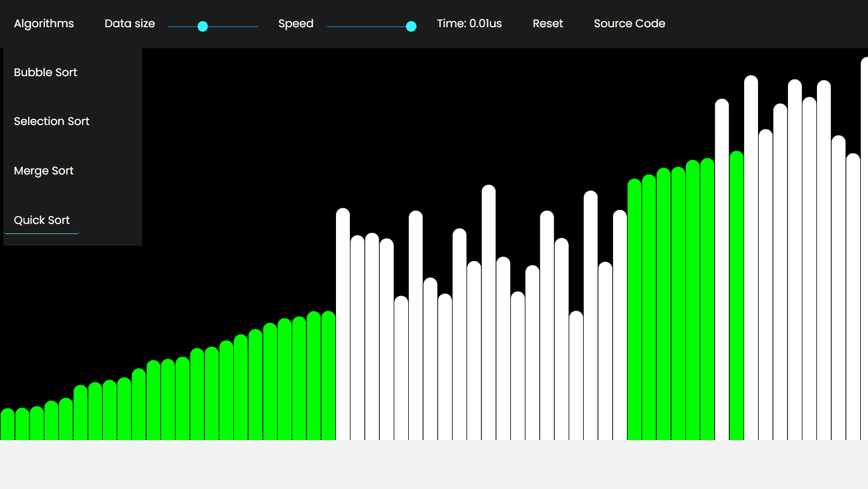Click the Speed slider handle
The image size is (868, 489).
click(x=411, y=26)
